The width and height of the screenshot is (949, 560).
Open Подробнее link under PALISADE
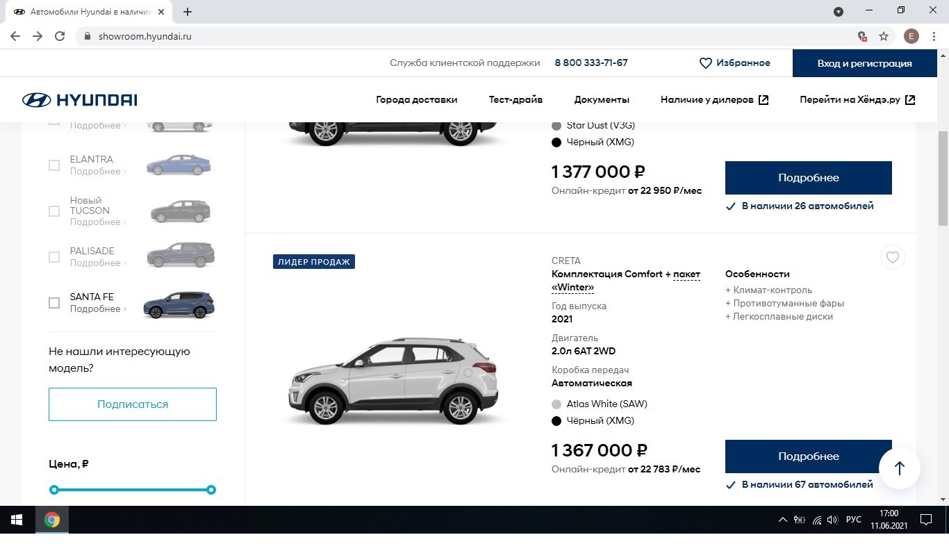(98, 263)
